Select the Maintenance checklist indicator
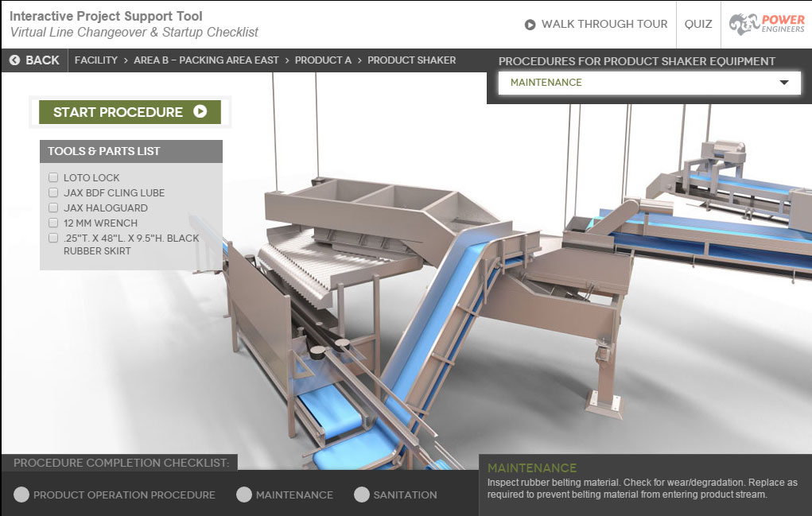Image resolution: width=812 pixels, height=516 pixels. pos(244,495)
